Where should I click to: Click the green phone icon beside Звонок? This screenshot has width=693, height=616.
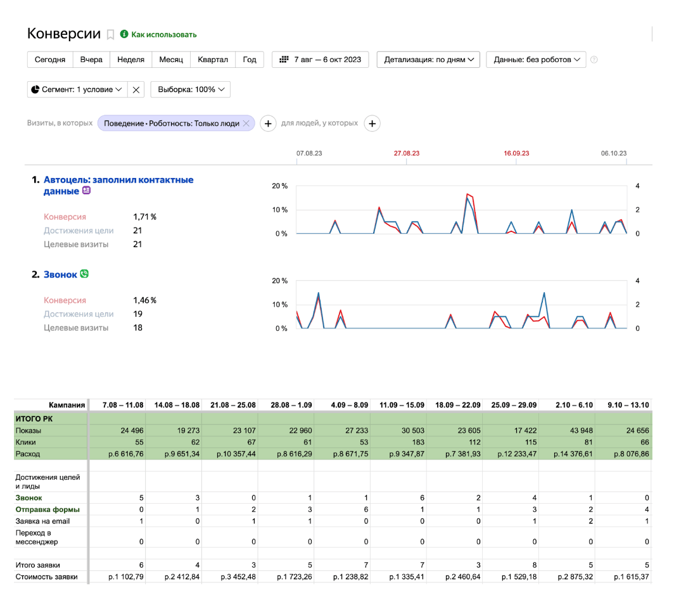(84, 274)
